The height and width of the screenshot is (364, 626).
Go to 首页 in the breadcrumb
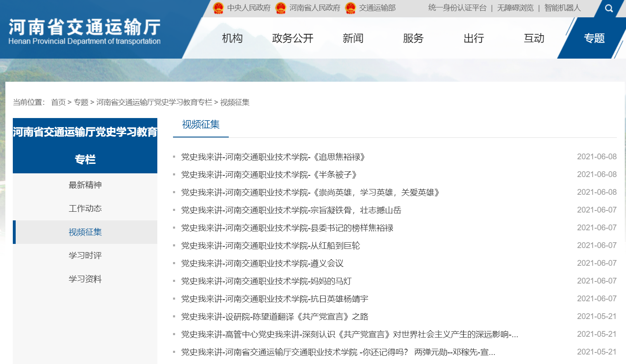pos(58,102)
